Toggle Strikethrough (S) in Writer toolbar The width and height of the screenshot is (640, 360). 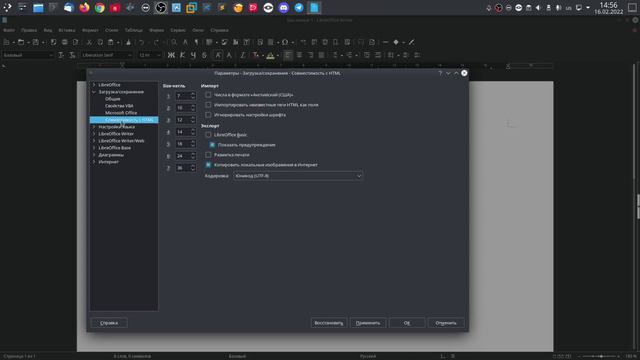(204, 55)
